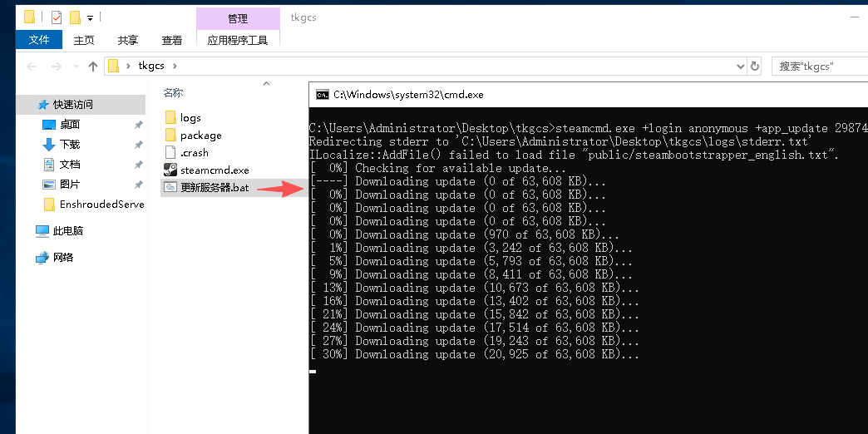Screen dimensions: 868x434
Task: Click the cmd.exe window title icon
Action: (x=322, y=95)
